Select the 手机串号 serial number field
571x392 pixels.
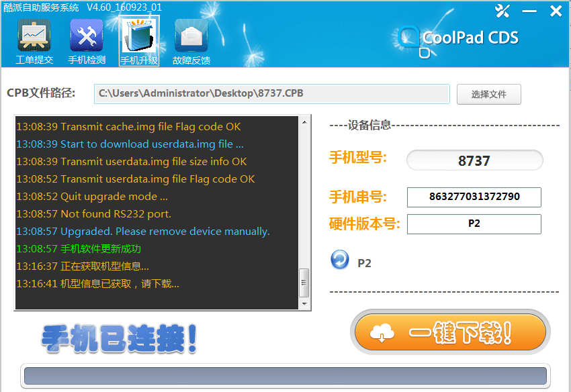[x=474, y=197]
